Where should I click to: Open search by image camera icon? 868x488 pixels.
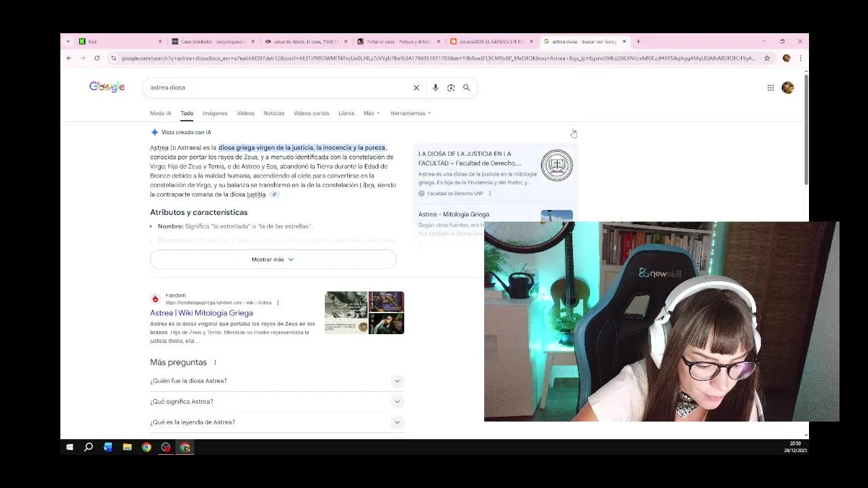pos(451,87)
